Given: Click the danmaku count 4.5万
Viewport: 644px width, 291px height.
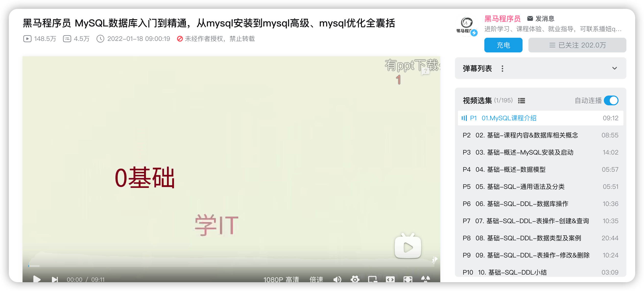Looking at the screenshot, I should point(76,39).
